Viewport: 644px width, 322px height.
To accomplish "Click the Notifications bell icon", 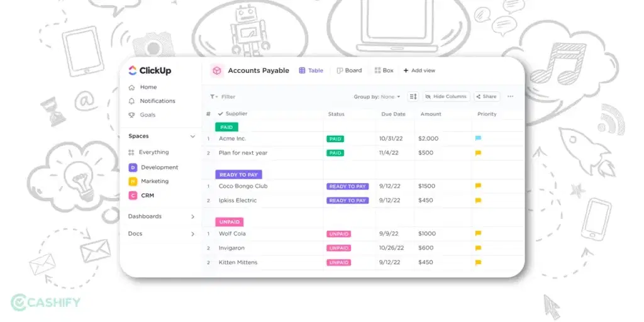I will (x=131, y=101).
